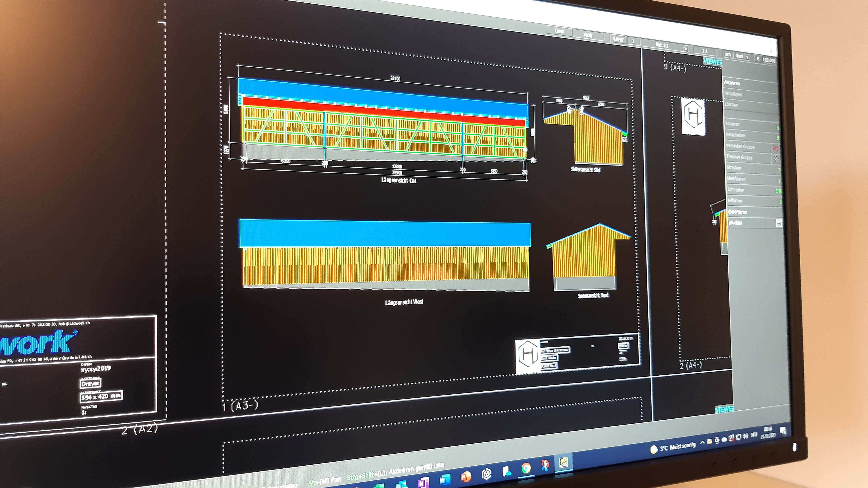Click the Dreyer name field in title block
868x488 pixels.
click(x=90, y=383)
